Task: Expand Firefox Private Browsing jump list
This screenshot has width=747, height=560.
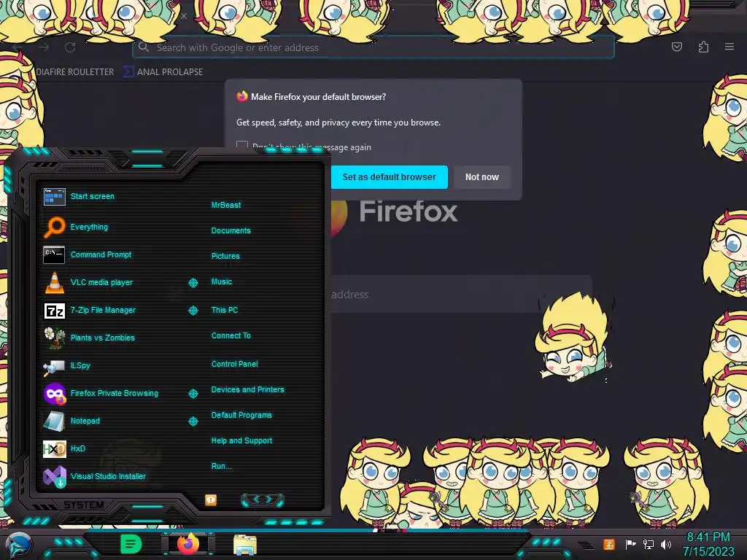Action: pyautogui.click(x=193, y=394)
